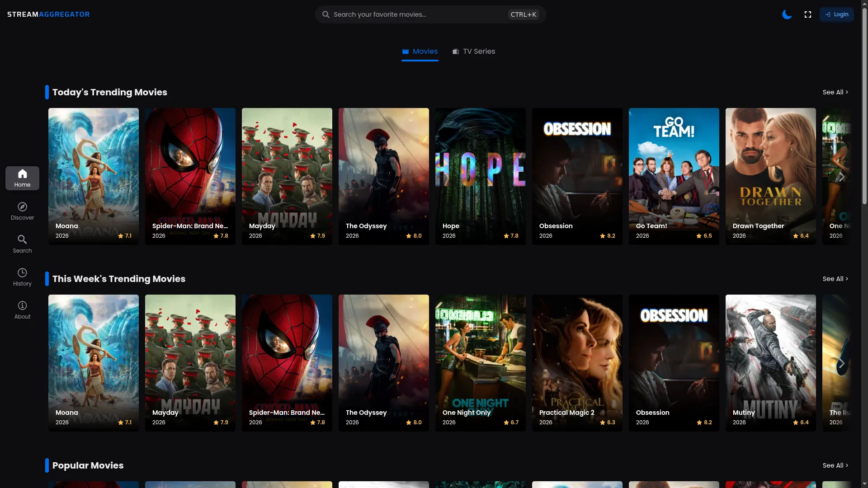
Task: Click the Login button
Action: tap(836, 14)
